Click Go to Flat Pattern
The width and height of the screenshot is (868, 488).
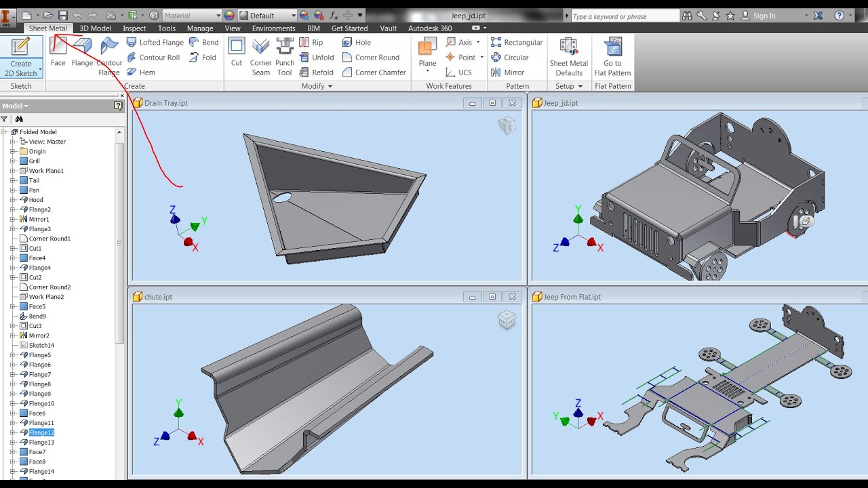pos(613,57)
